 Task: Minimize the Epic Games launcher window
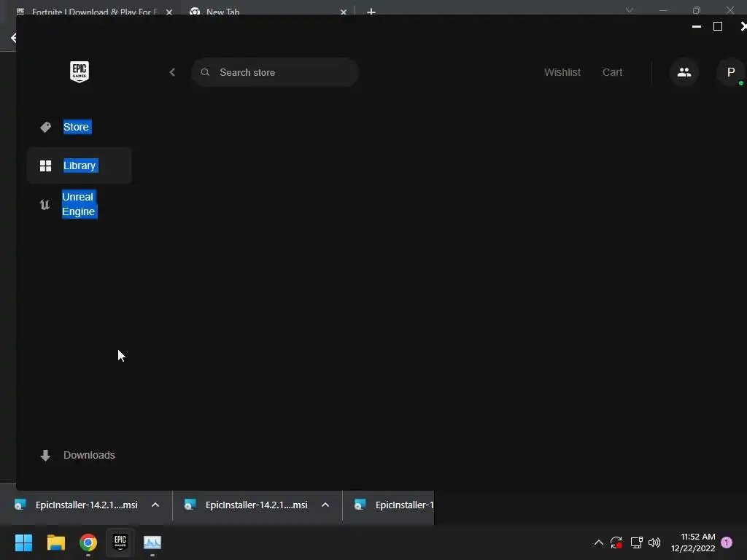(697, 27)
